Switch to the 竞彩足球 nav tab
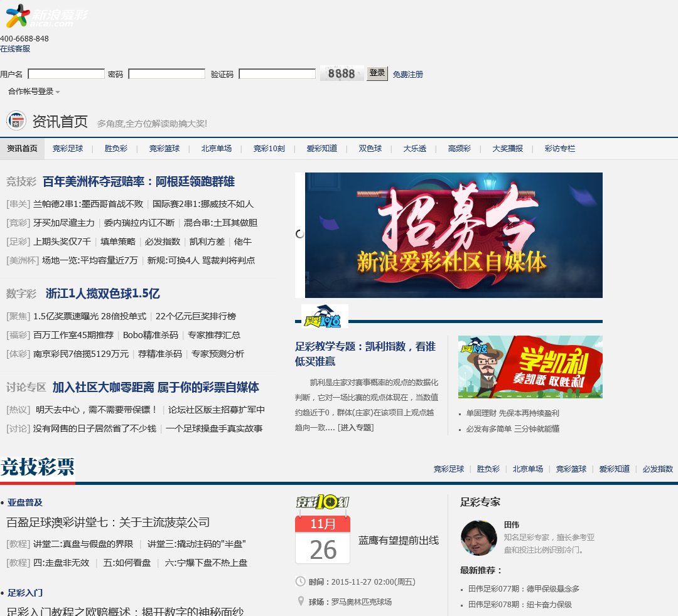Image resolution: width=678 pixels, height=616 pixels. point(68,149)
